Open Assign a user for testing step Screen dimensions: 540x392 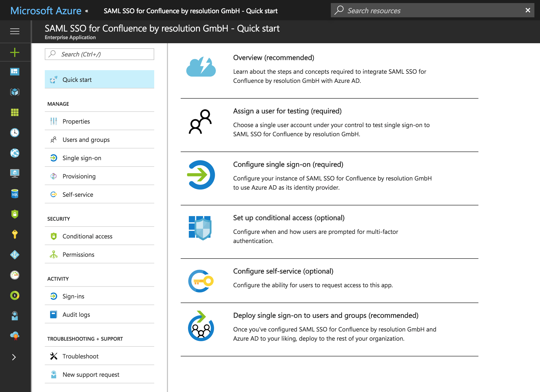(x=287, y=111)
